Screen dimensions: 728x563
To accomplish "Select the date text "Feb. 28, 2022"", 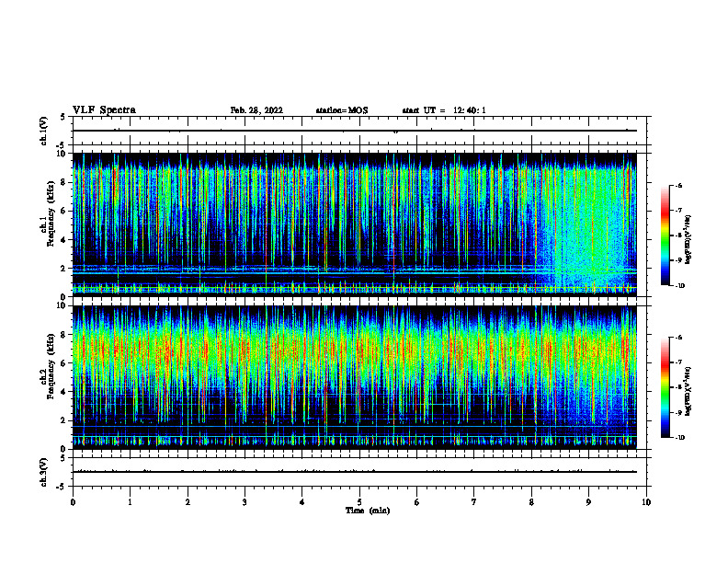I will (256, 110).
